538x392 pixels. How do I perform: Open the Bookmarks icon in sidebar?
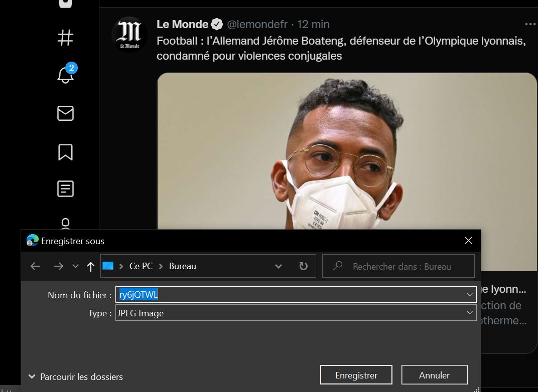click(65, 152)
